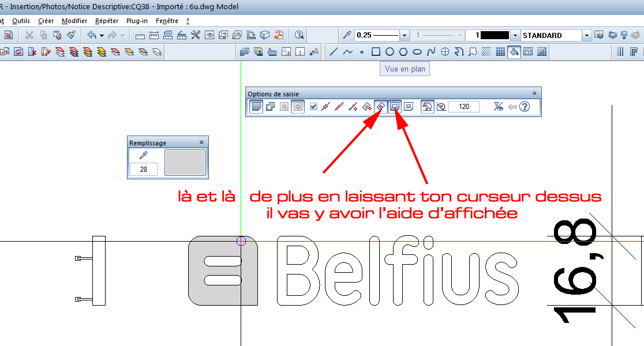Select the Rectangle drawing tool
This screenshot has height=346, width=644.
376,52
